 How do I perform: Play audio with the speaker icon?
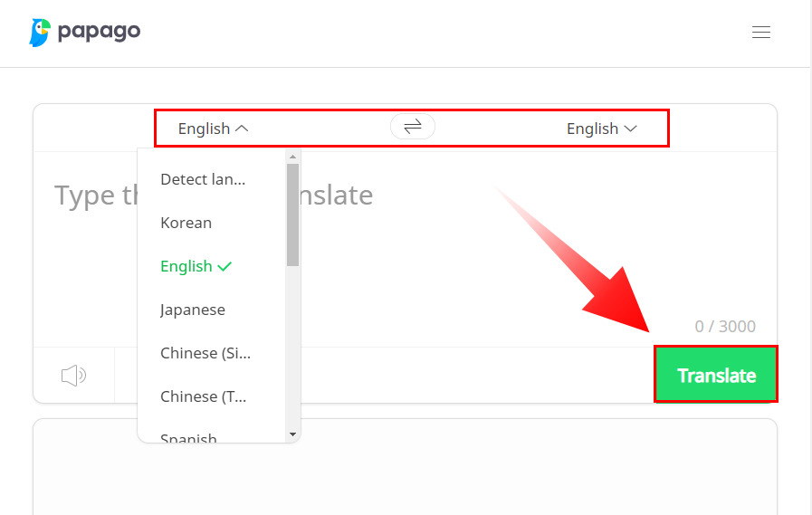click(73, 376)
